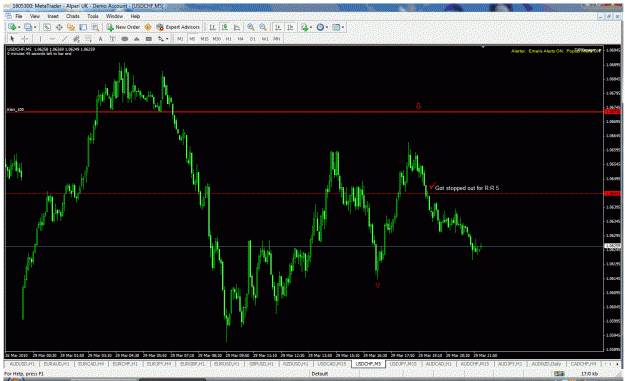Image resolution: width=625 pixels, height=381 pixels.
Task: Select the rectangle drawing tool
Action: click(149, 39)
